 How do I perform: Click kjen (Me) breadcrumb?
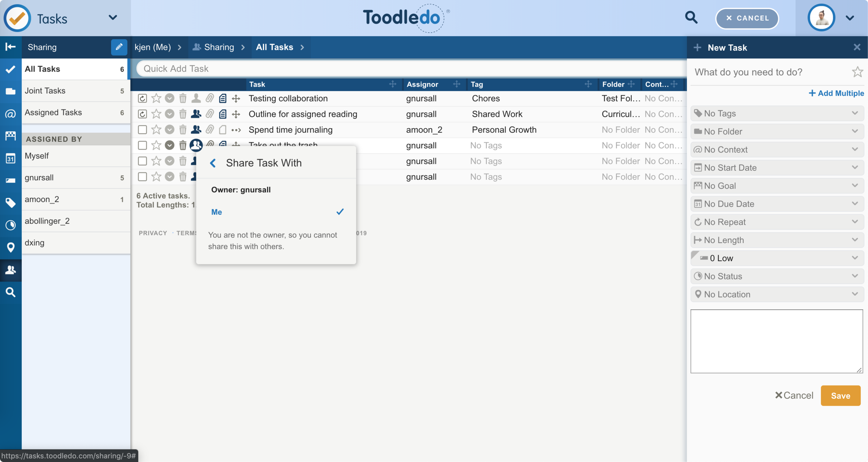tap(153, 47)
